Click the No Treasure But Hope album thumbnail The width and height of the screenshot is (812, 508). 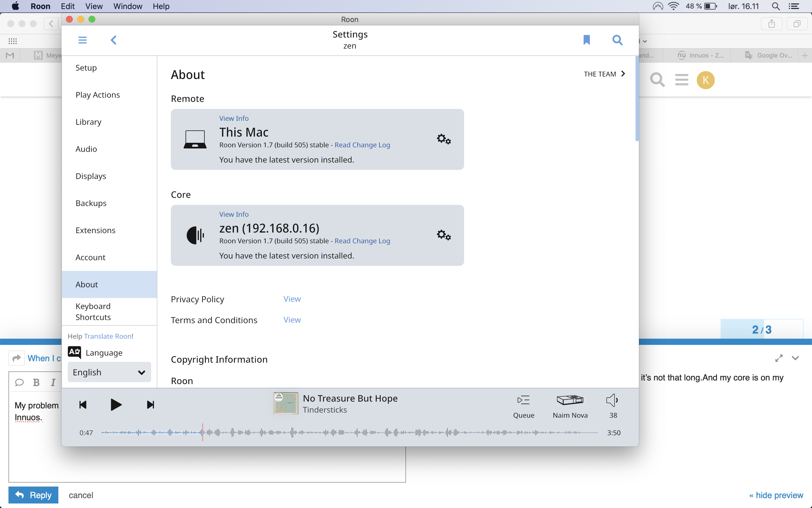pos(286,403)
